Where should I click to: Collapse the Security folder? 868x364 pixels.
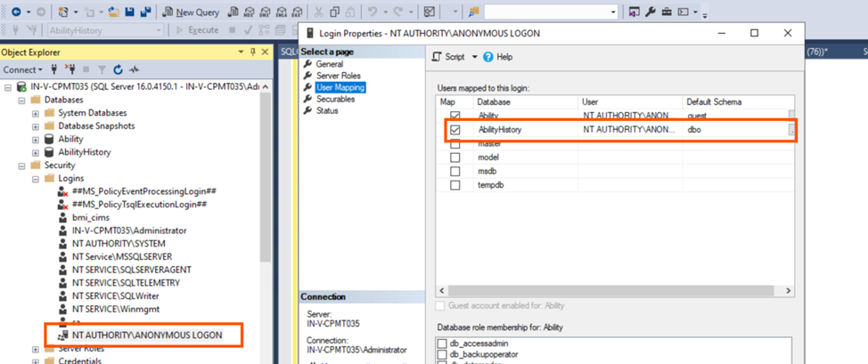coord(22,166)
